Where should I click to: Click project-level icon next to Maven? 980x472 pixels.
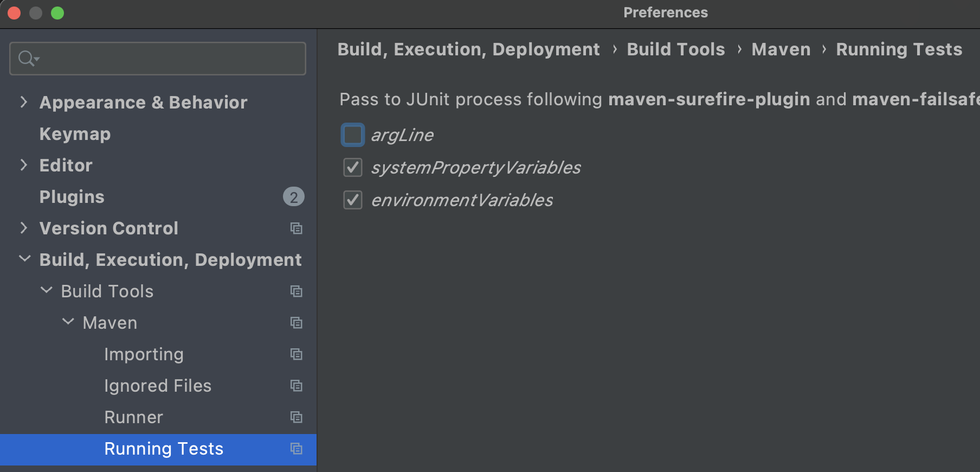[296, 323]
